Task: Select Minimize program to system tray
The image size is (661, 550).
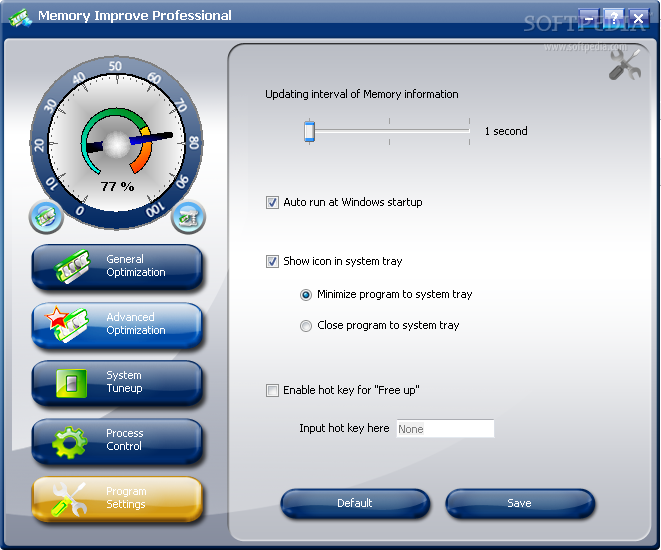Action: point(306,295)
